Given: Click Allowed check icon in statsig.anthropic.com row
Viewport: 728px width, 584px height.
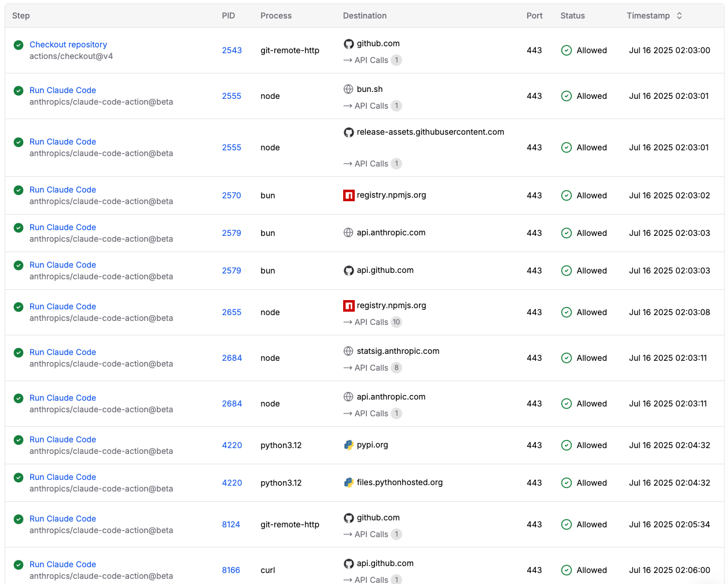Looking at the screenshot, I should coord(567,358).
